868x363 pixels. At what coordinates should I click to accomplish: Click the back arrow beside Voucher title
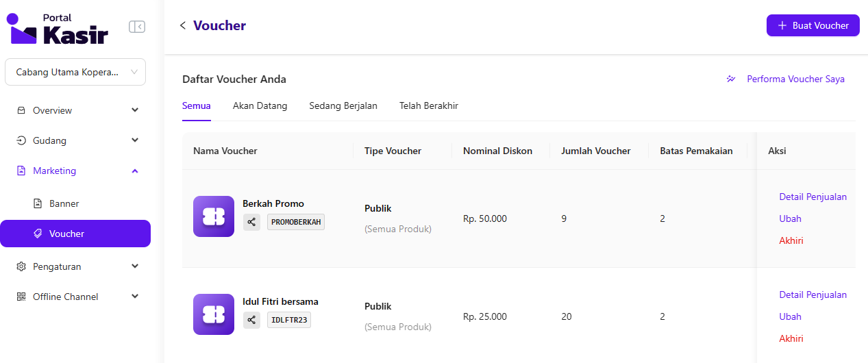182,25
